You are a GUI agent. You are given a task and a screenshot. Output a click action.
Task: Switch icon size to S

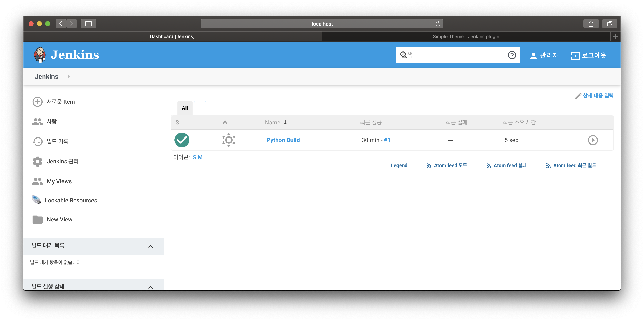point(194,157)
